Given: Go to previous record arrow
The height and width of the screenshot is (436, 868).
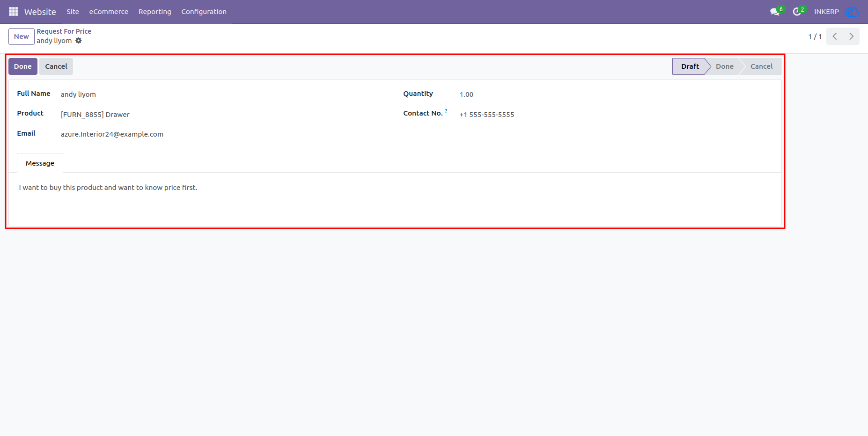Looking at the screenshot, I should 835,36.
